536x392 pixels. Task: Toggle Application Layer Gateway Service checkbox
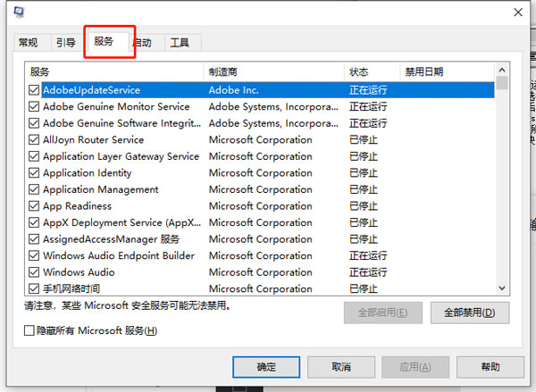34,156
